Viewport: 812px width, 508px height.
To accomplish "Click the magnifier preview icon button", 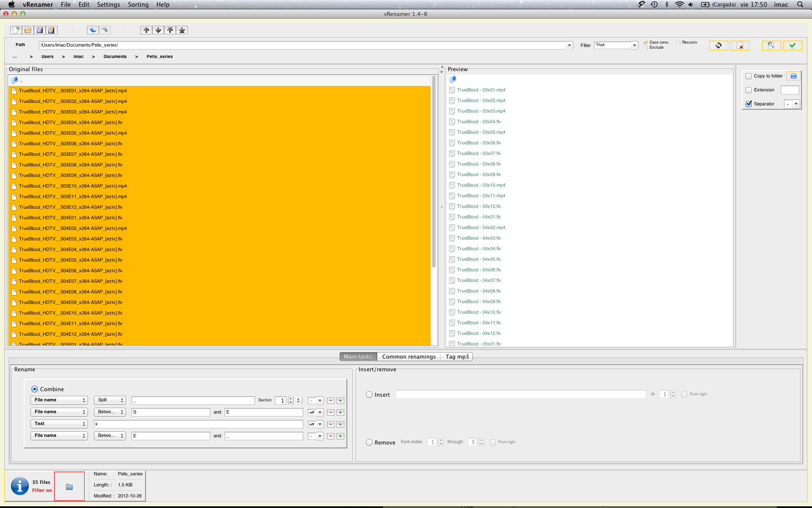I will [x=771, y=45].
